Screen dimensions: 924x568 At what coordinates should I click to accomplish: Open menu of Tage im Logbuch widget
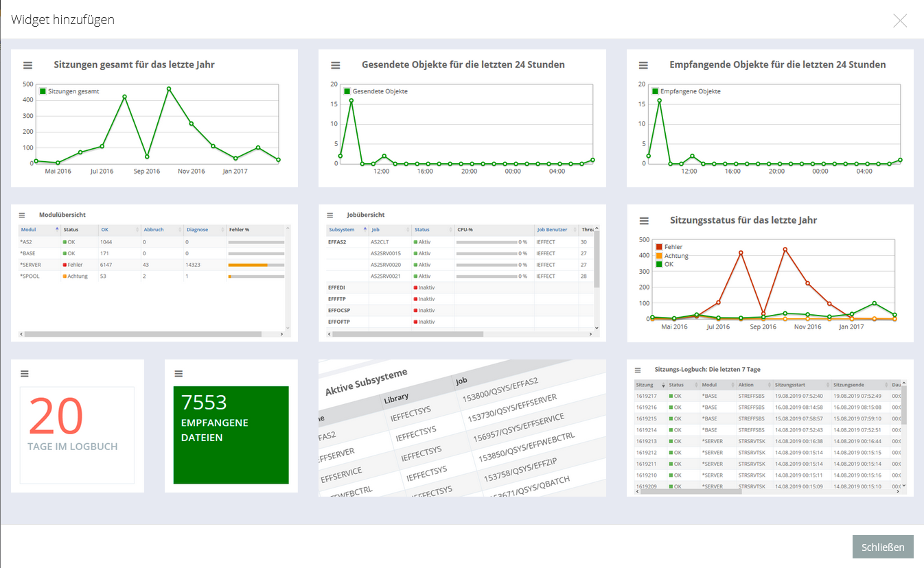pyautogui.click(x=25, y=374)
